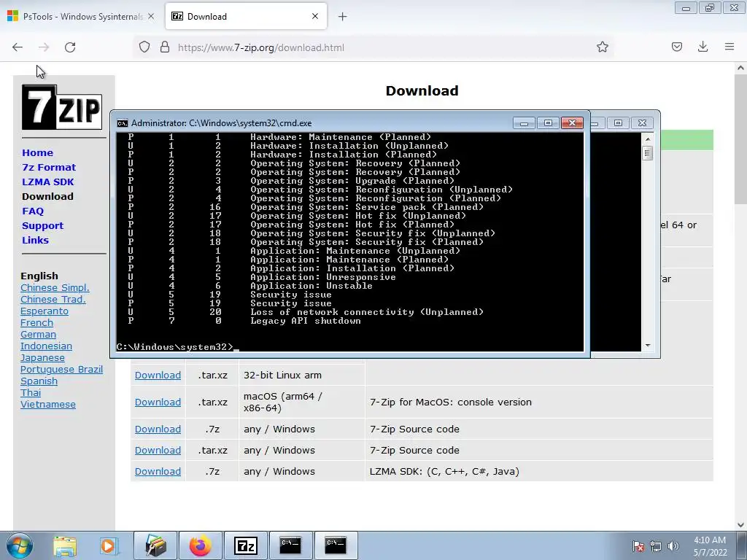
Task: Switch language to Spanish
Action: tap(39, 381)
